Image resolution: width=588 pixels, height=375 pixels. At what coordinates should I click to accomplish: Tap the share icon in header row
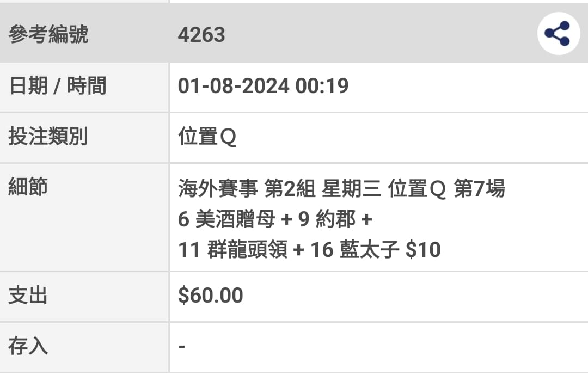point(559,33)
